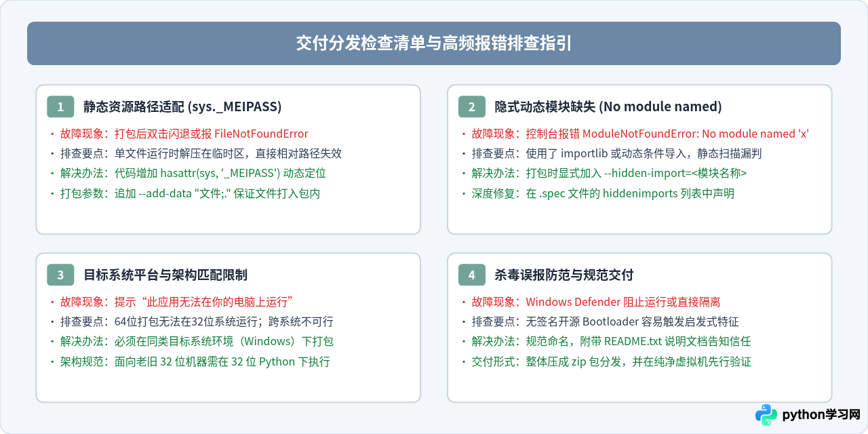
Task: Click line 整体压成 zip 包分发
Action: tap(606, 361)
